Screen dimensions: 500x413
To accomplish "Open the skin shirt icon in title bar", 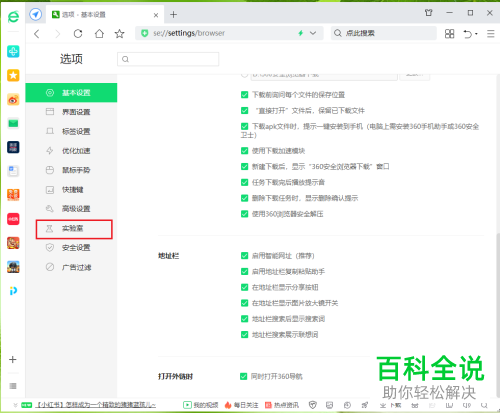I will [x=429, y=13].
